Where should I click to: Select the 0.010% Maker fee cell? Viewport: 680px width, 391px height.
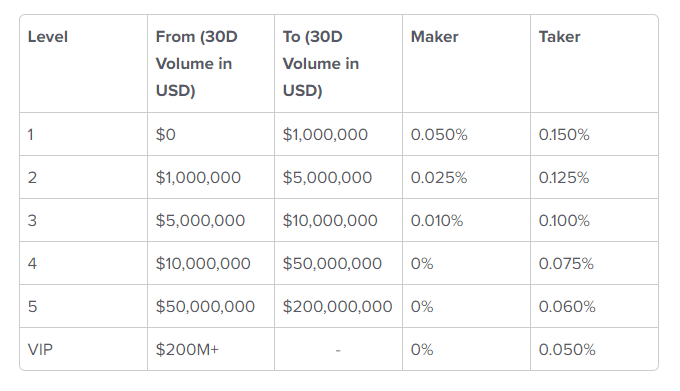pyautogui.click(x=437, y=221)
